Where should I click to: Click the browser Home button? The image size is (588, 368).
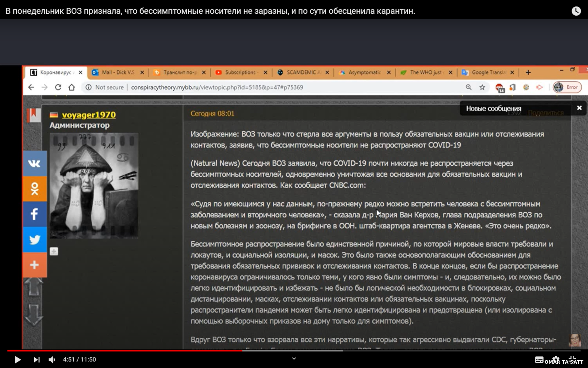tap(71, 87)
